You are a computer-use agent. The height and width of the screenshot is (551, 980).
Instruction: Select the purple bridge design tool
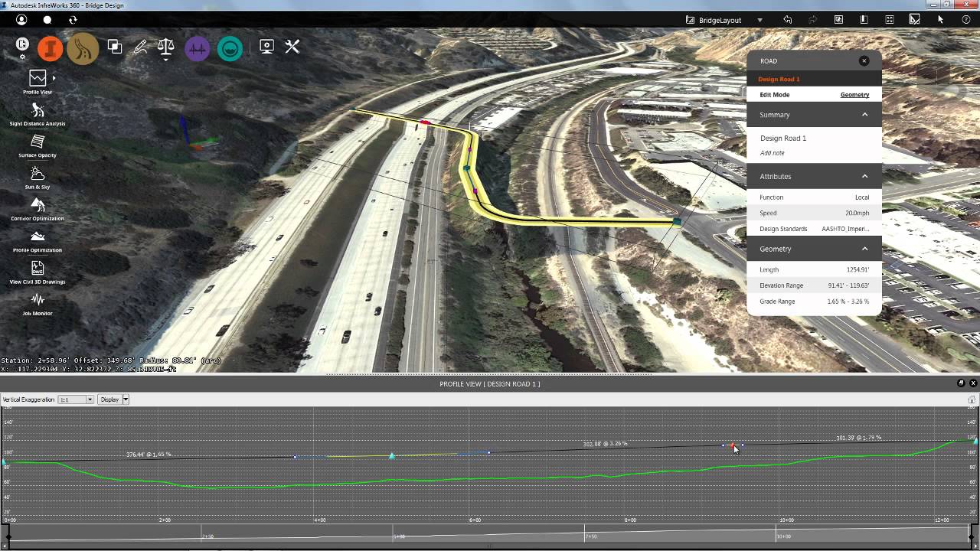click(x=197, y=49)
